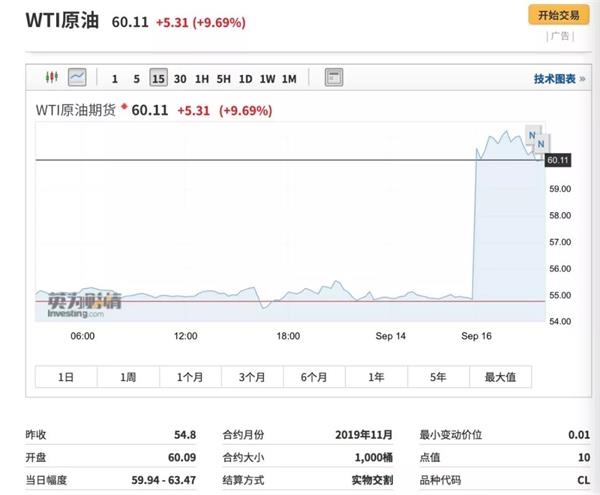
Task: Click the WTI原油 title
Action: [x=62, y=20]
